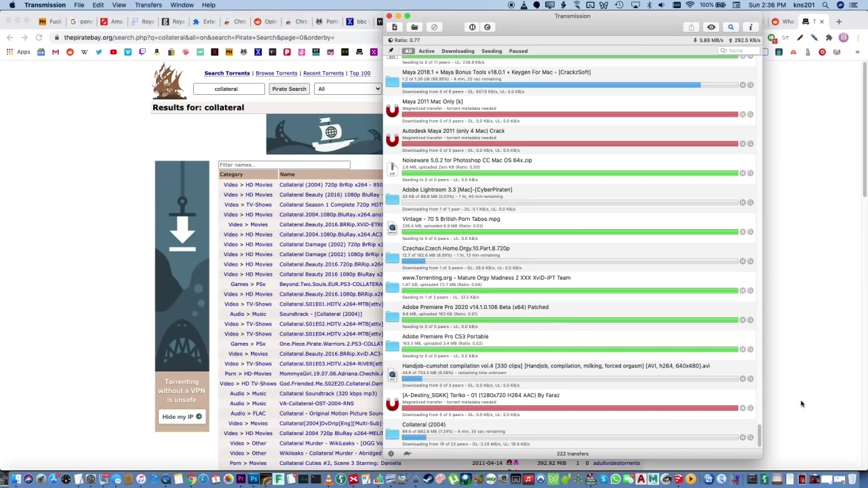The image size is (868, 488).
Task: Select the A-Destiny_SGKK Toriko magnet icon
Action: (x=392, y=404)
